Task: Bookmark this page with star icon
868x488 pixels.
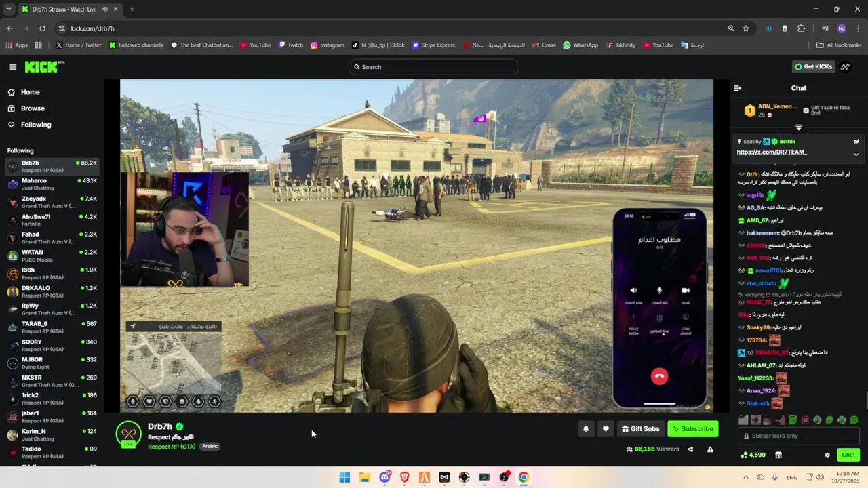Action: click(x=746, y=28)
